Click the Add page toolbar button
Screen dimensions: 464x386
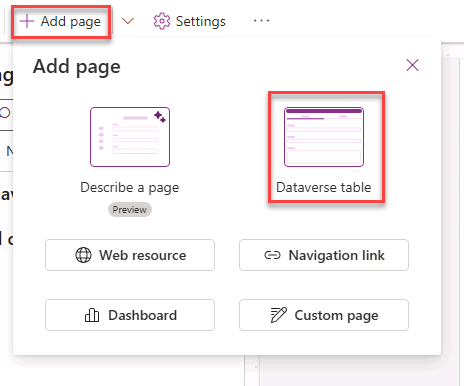[x=61, y=22]
